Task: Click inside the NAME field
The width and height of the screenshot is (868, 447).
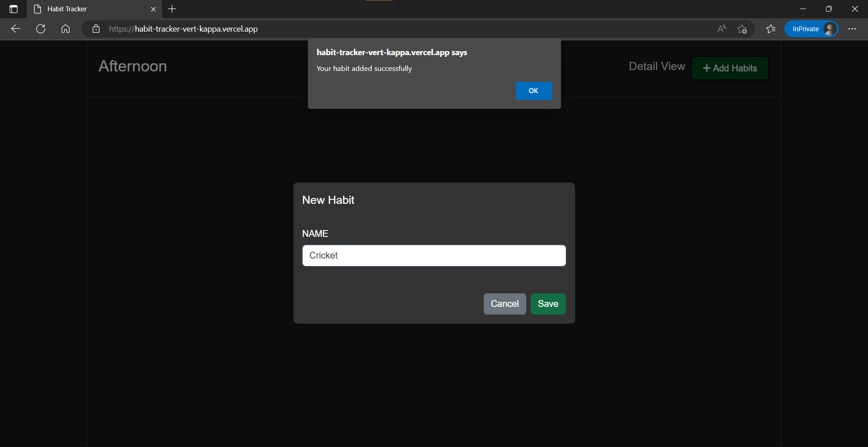Action: pos(434,255)
